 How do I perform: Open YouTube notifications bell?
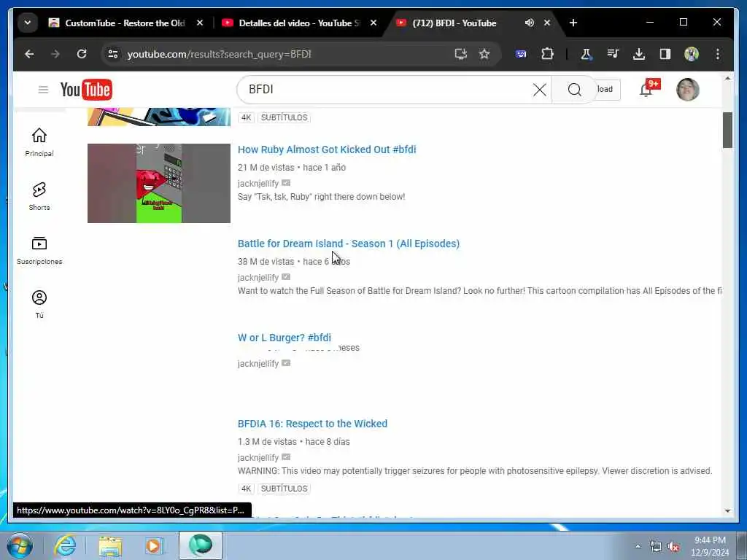click(x=646, y=90)
